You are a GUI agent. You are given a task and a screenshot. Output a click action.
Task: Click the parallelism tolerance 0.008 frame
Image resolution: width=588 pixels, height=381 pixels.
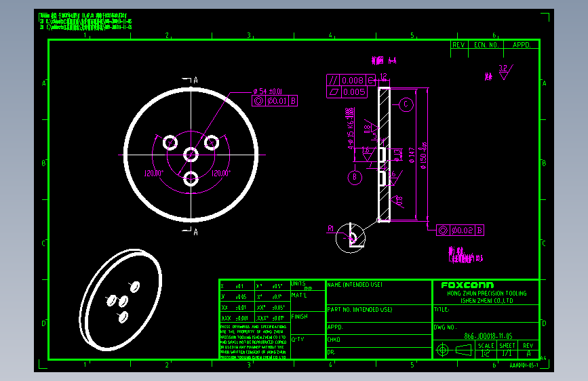(351, 80)
